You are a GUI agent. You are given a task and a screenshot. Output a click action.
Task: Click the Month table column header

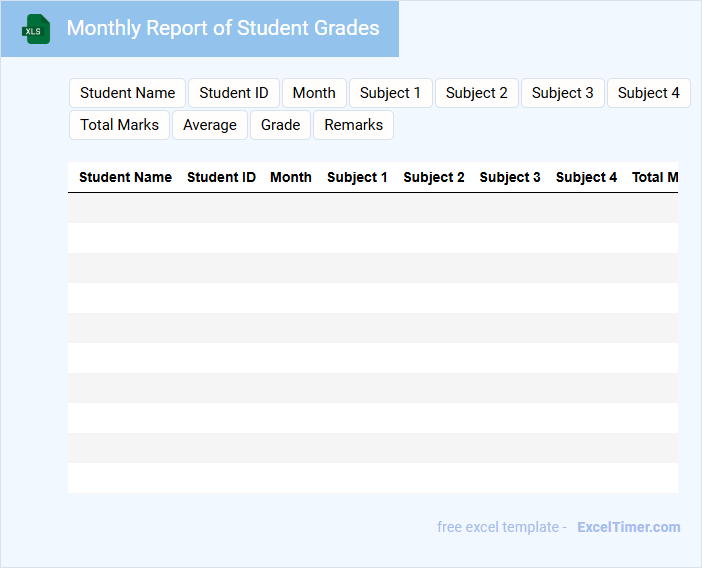click(291, 177)
